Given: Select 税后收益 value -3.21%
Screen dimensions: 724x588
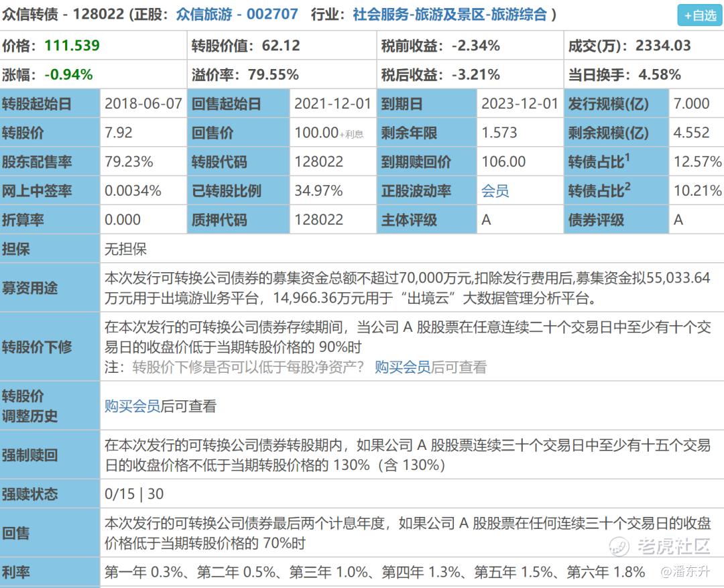Looking at the screenshot, I should pyautogui.click(x=476, y=74).
